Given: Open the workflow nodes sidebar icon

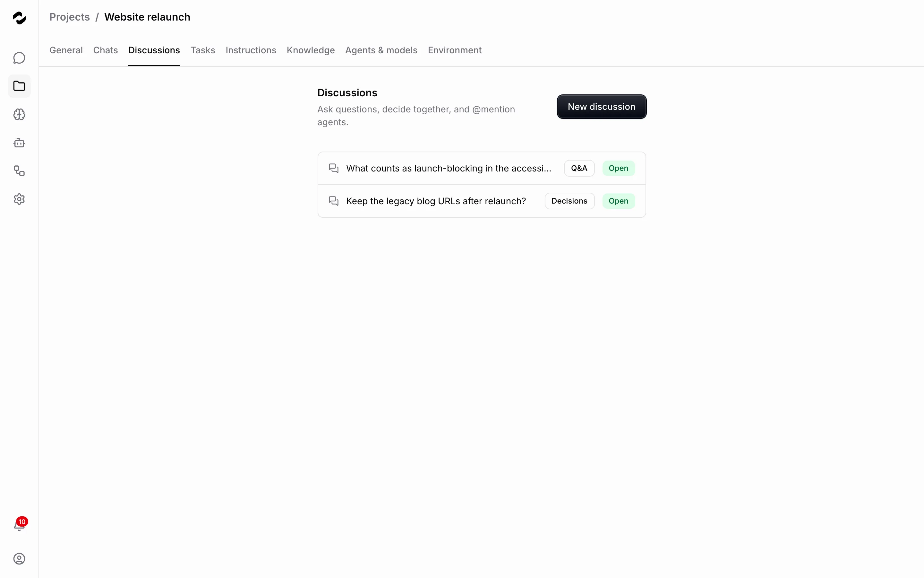Looking at the screenshot, I should coord(19,171).
